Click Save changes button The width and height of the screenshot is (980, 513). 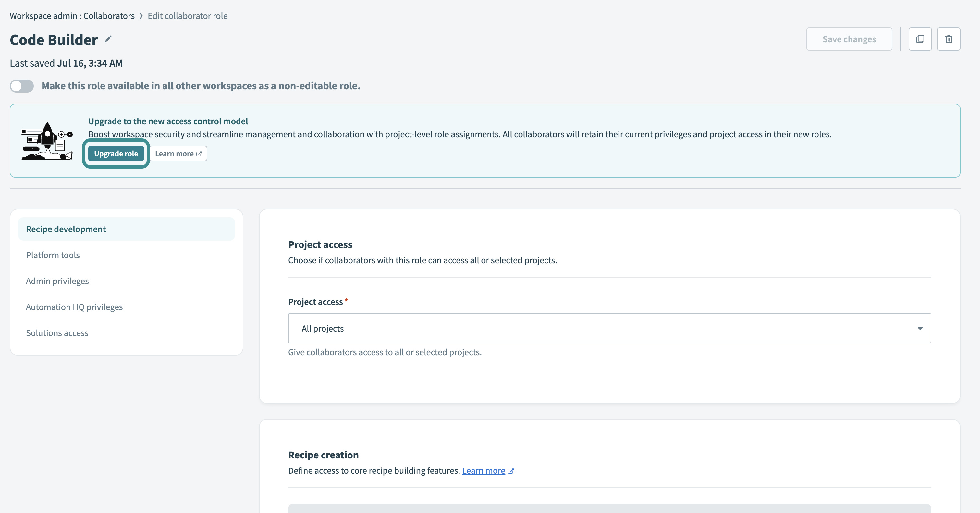tap(849, 39)
